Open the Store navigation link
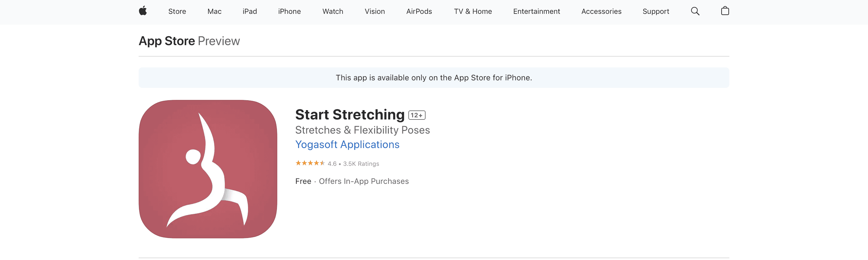Image resolution: width=868 pixels, height=260 pixels. [x=177, y=11]
